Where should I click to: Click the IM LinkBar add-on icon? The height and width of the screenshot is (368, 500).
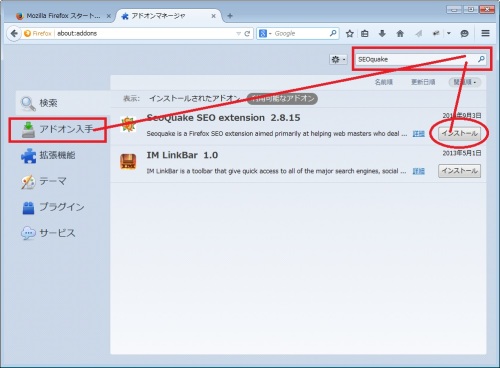(x=128, y=162)
